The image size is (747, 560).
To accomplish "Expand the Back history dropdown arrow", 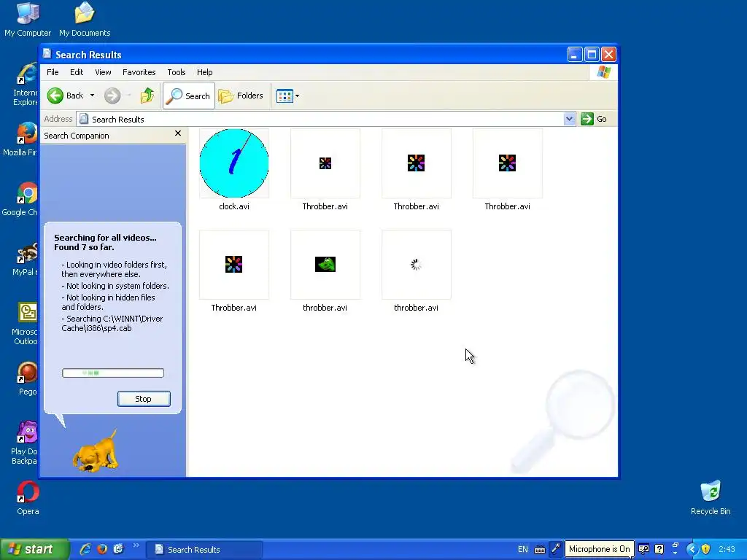I will click(x=93, y=96).
